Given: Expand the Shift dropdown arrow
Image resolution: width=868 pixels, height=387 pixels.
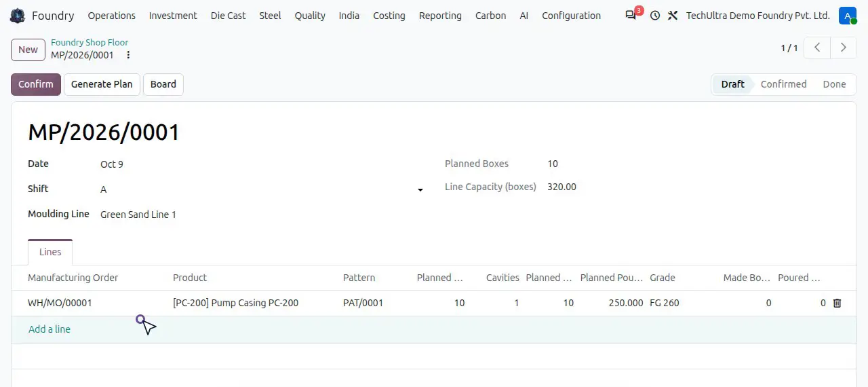Looking at the screenshot, I should 420,189.
